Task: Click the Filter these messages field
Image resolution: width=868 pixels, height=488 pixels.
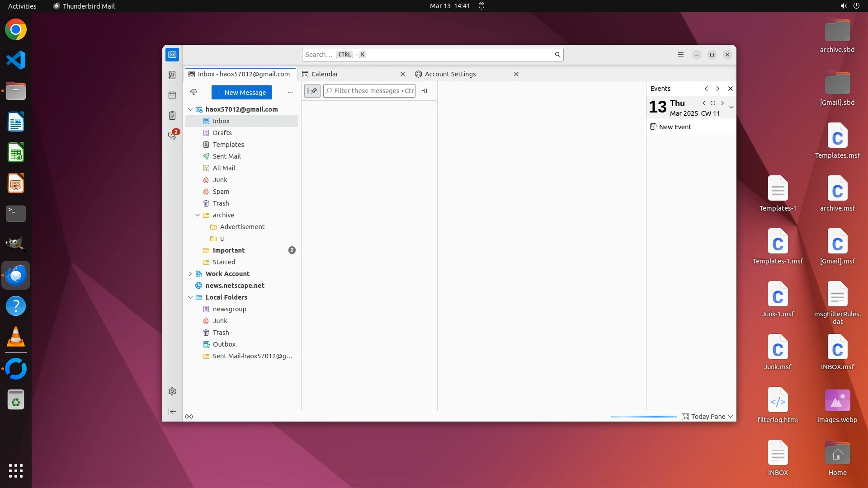Action: point(373,91)
